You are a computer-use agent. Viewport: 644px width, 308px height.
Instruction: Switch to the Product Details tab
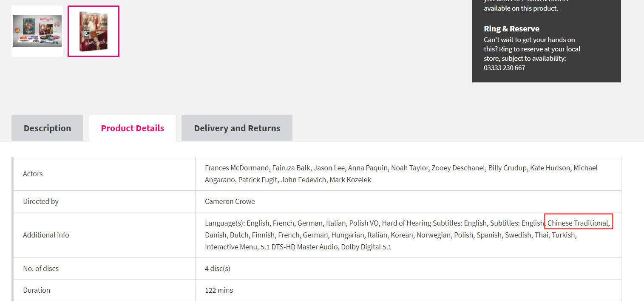pos(133,128)
